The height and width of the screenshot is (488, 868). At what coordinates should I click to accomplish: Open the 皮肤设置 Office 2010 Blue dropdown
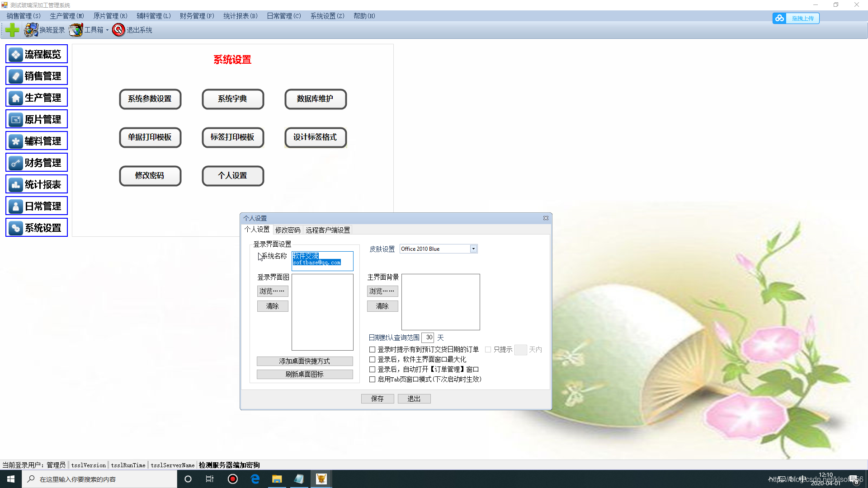tap(473, 249)
